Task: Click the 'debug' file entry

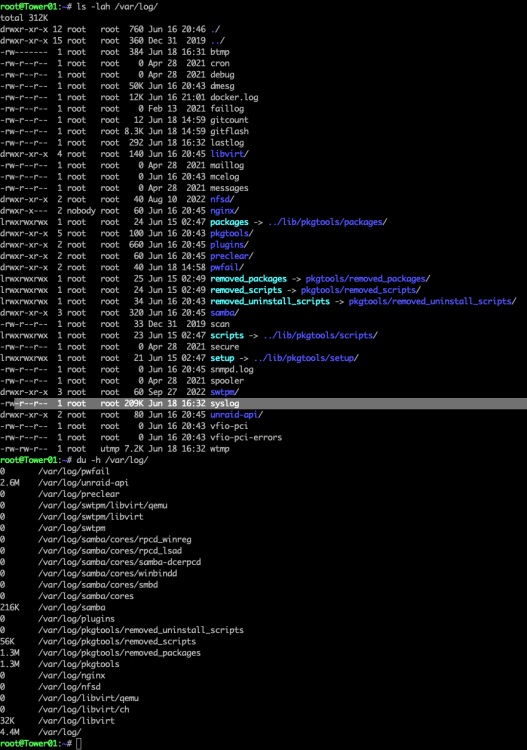Action: [x=222, y=75]
